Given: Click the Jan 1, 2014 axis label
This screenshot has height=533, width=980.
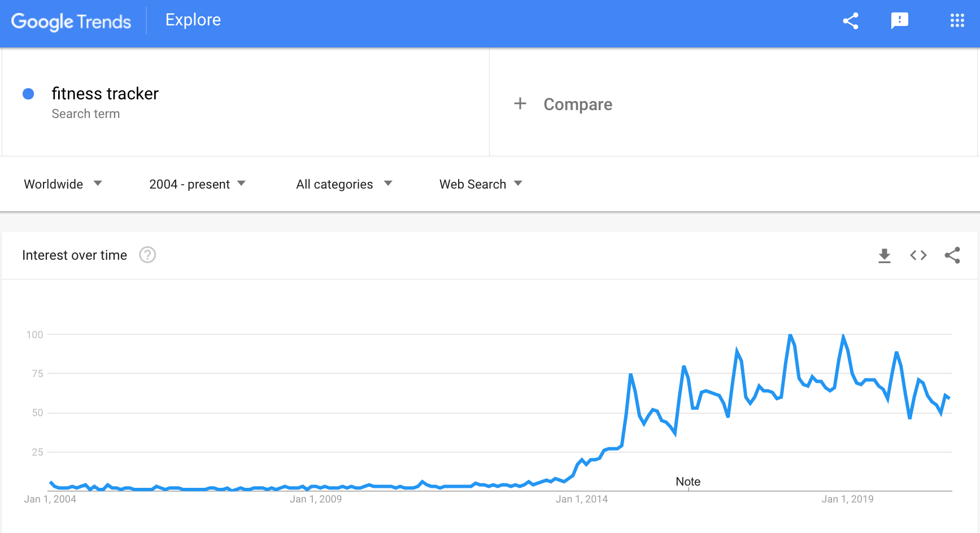Looking at the screenshot, I should pyautogui.click(x=582, y=499).
